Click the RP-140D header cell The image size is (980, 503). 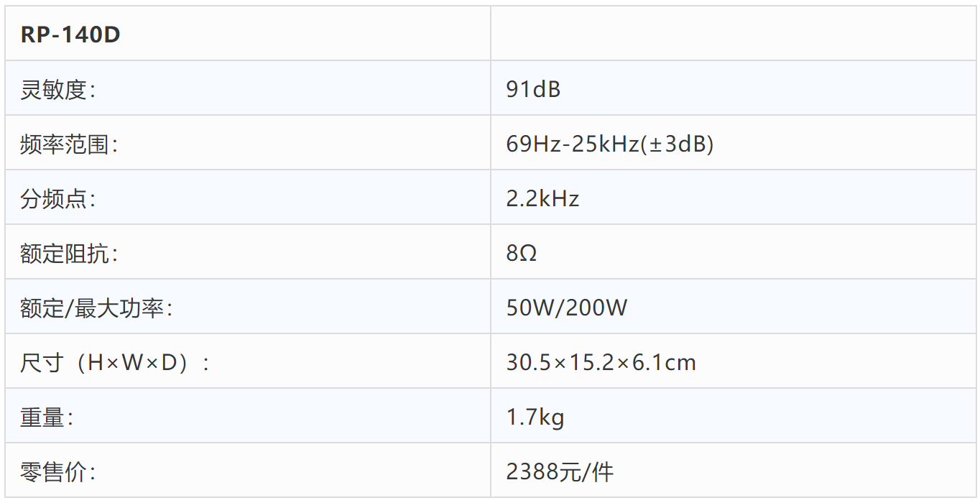[x=248, y=34]
